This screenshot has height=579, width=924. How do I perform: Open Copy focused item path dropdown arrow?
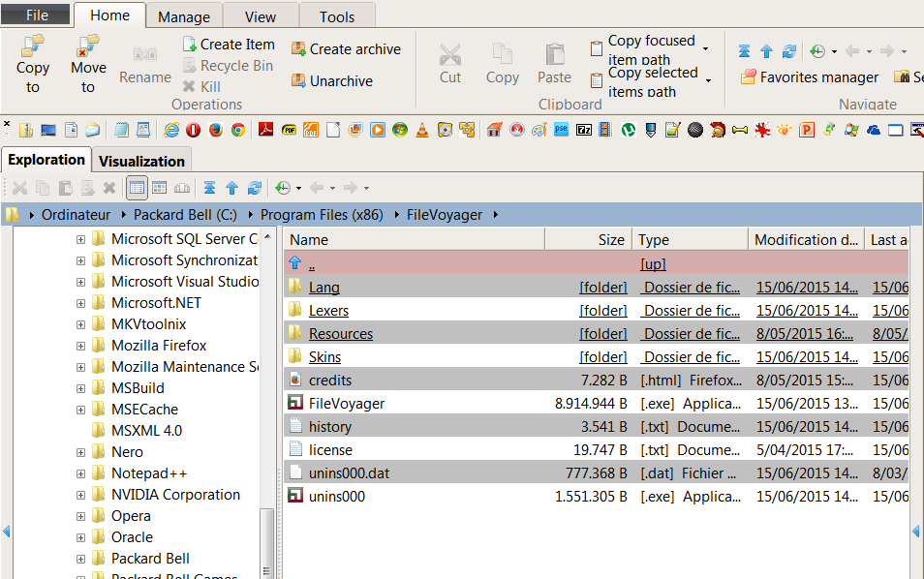tap(705, 48)
